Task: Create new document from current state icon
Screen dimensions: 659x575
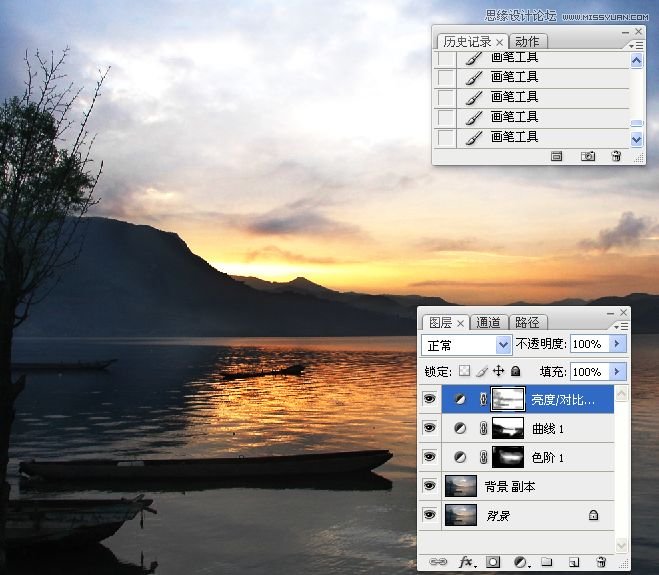Action: point(556,156)
